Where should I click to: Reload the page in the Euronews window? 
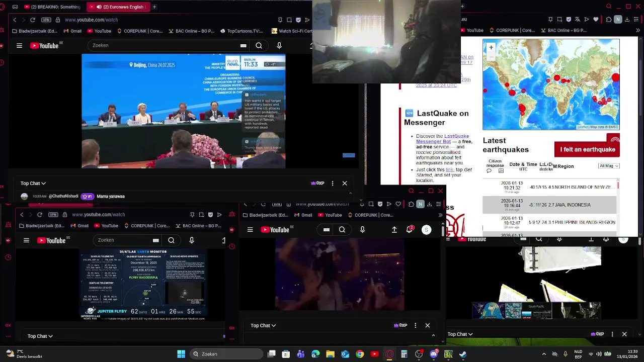33,20
